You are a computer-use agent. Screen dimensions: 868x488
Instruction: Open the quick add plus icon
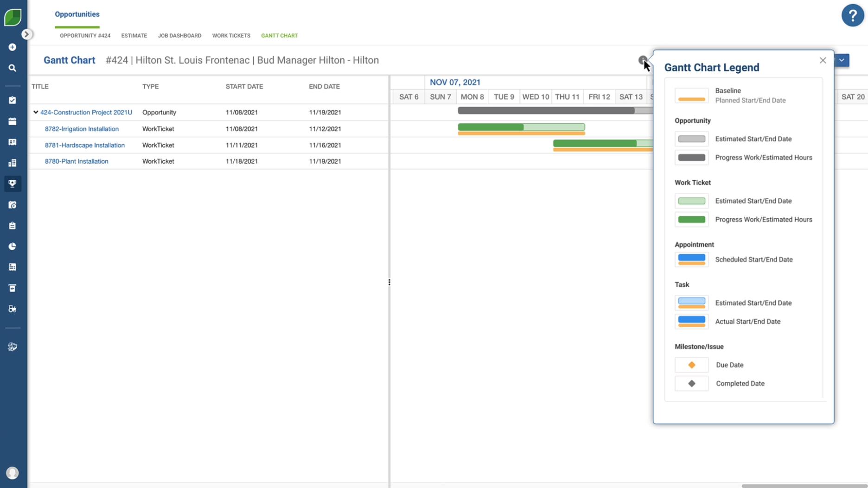click(x=13, y=47)
